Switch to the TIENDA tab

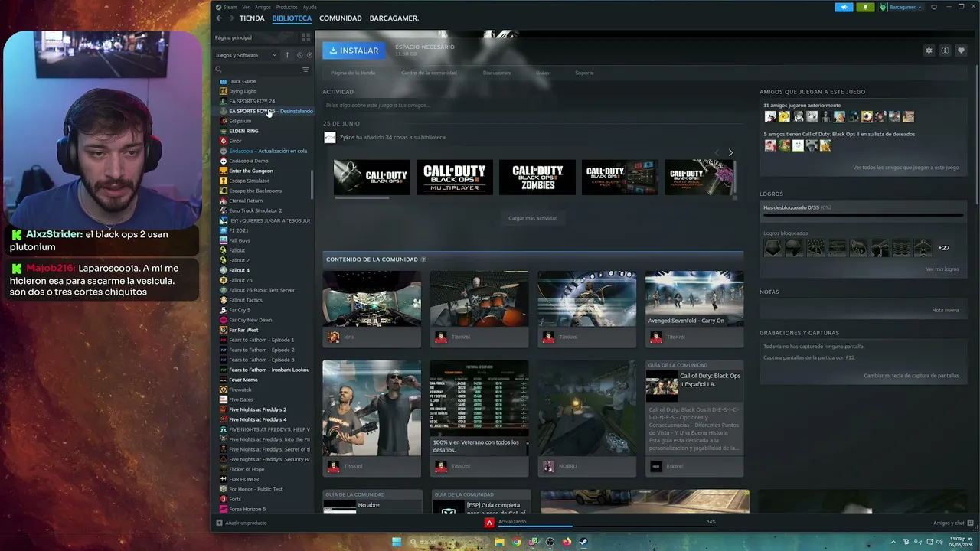[252, 18]
